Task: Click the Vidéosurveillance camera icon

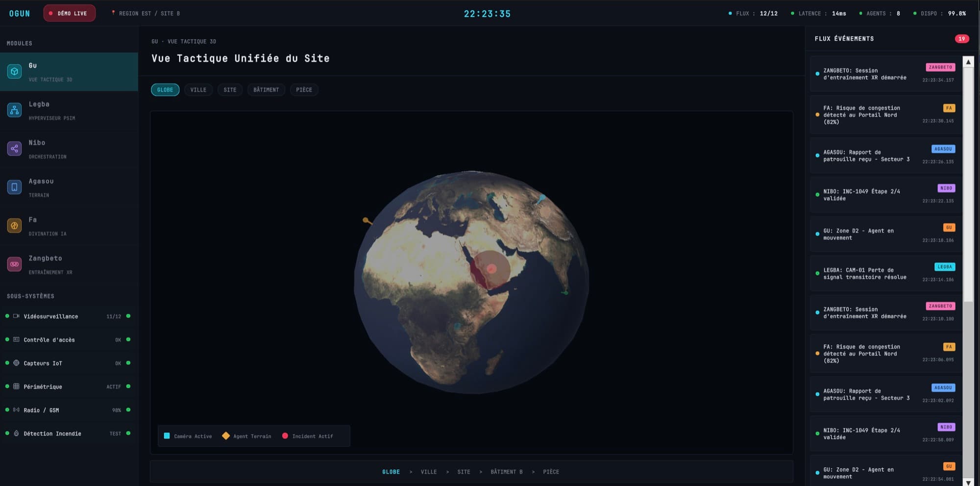Action: point(16,316)
